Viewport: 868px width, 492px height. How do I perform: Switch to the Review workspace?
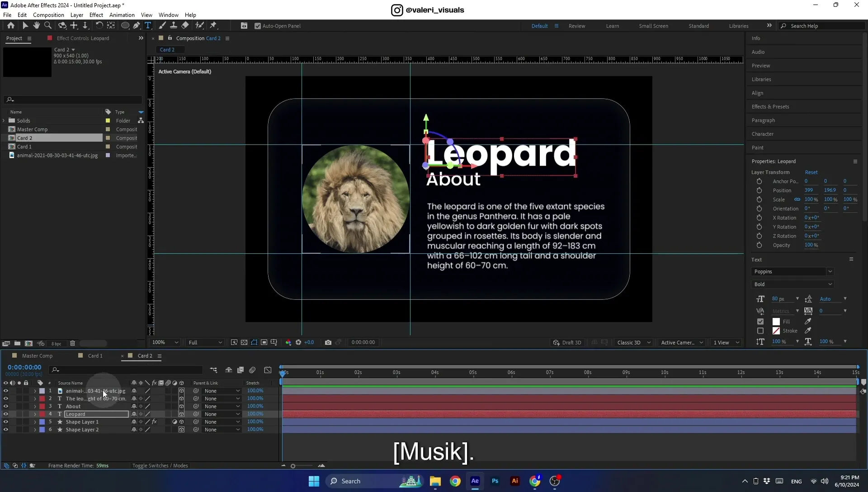[x=576, y=26]
